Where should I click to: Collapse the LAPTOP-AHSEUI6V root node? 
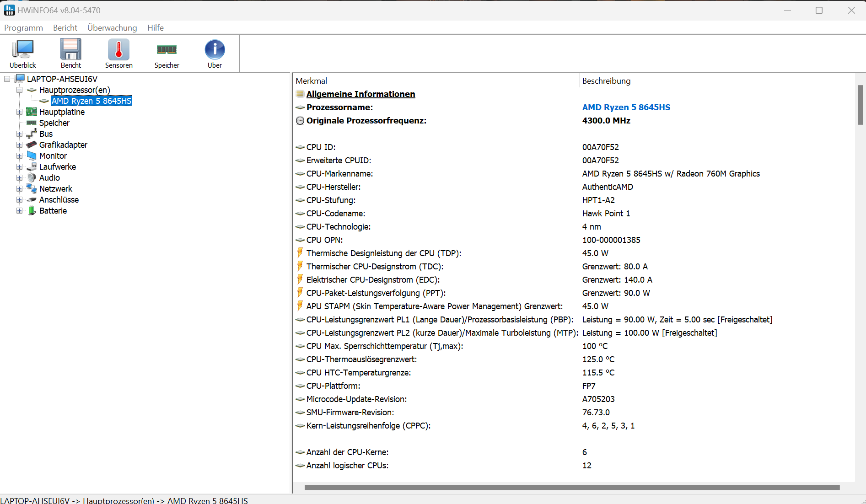tap(7, 79)
